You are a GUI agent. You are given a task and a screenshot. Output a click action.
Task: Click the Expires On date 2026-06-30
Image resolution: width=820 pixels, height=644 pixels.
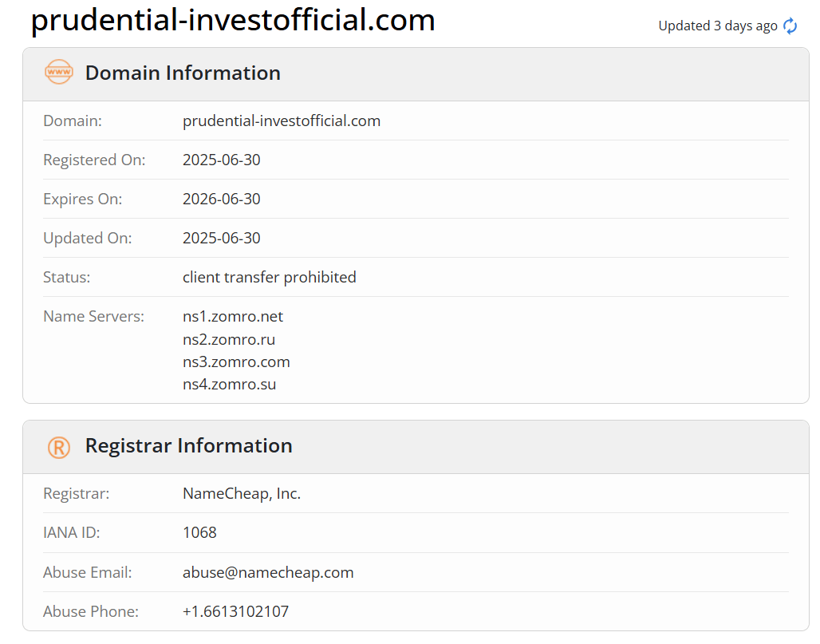pos(221,199)
